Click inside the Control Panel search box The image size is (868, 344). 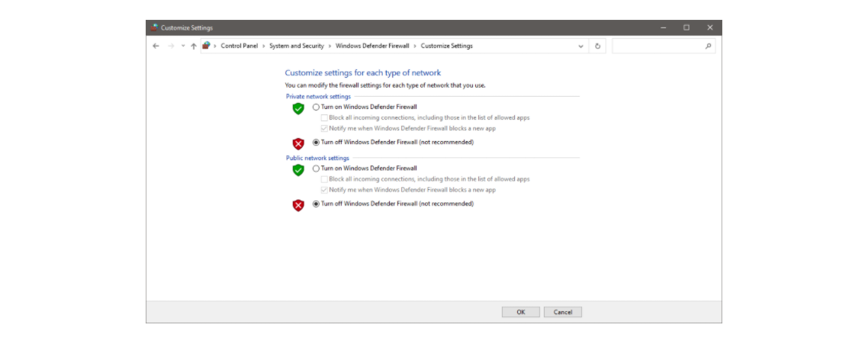pyautogui.click(x=657, y=46)
